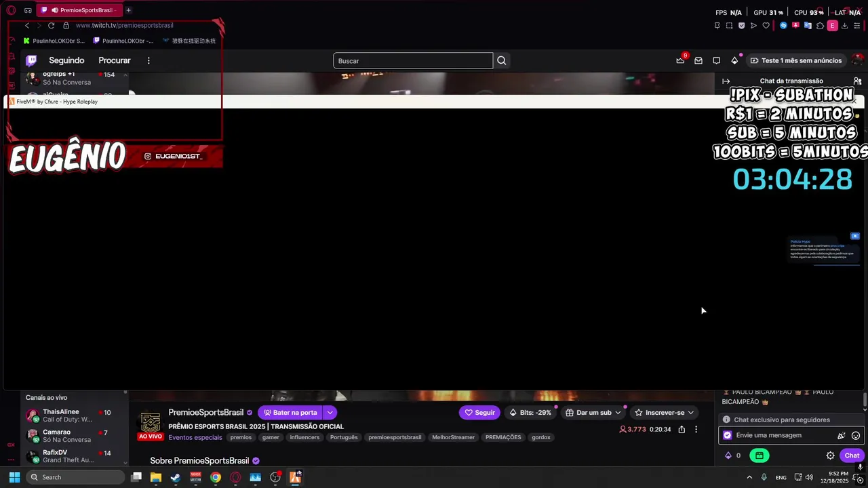Image resolution: width=868 pixels, height=488 pixels.
Task: Click the Bater na porta button
Action: click(290, 412)
